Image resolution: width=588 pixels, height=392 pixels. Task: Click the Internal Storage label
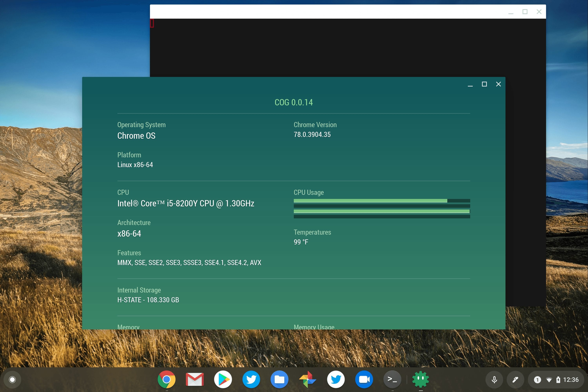[139, 290]
